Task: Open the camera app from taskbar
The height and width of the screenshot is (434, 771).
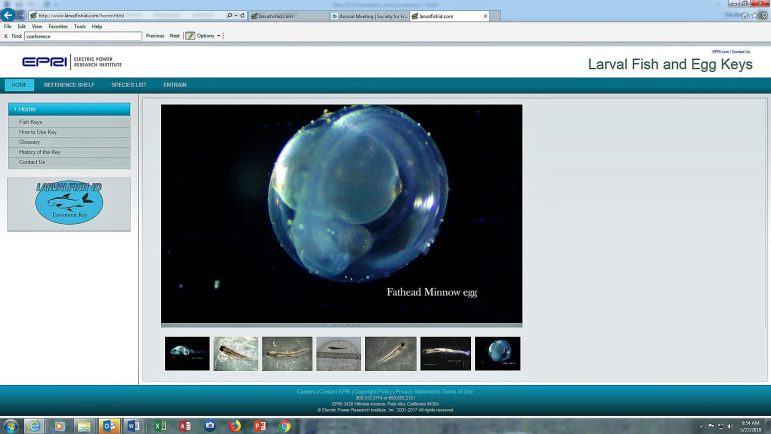Action: 210,426
